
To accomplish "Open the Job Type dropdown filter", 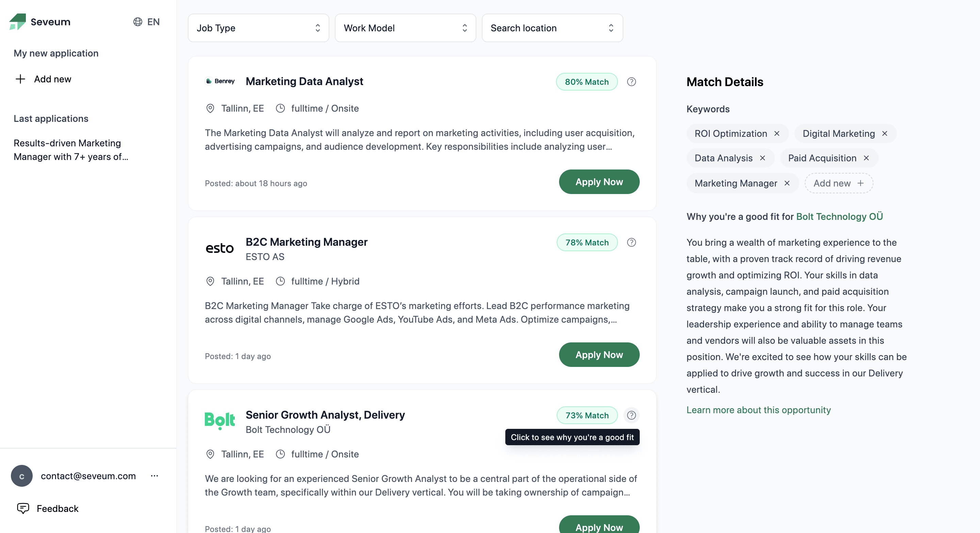I will pyautogui.click(x=259, y=28).
